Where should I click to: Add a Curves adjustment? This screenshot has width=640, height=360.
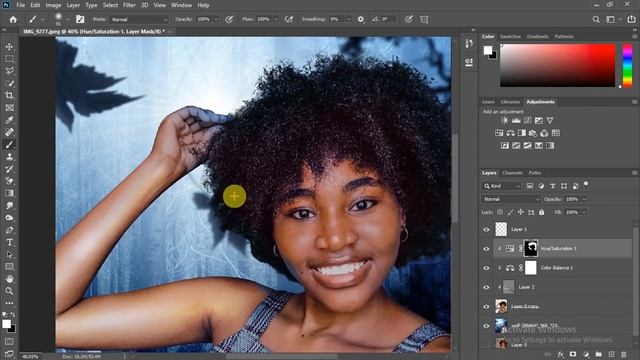click(528, 120)
